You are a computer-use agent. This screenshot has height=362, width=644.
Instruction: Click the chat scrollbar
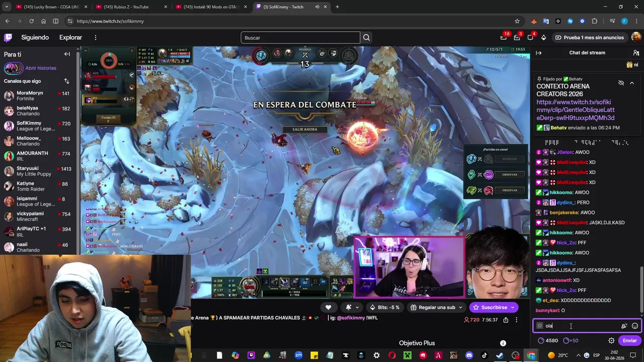pos(641,289)
